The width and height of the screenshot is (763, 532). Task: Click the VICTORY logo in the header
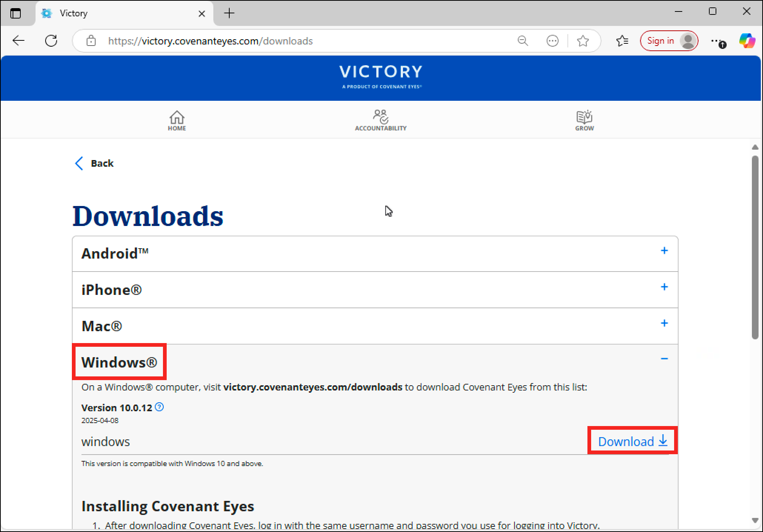(x=381, y=76)
